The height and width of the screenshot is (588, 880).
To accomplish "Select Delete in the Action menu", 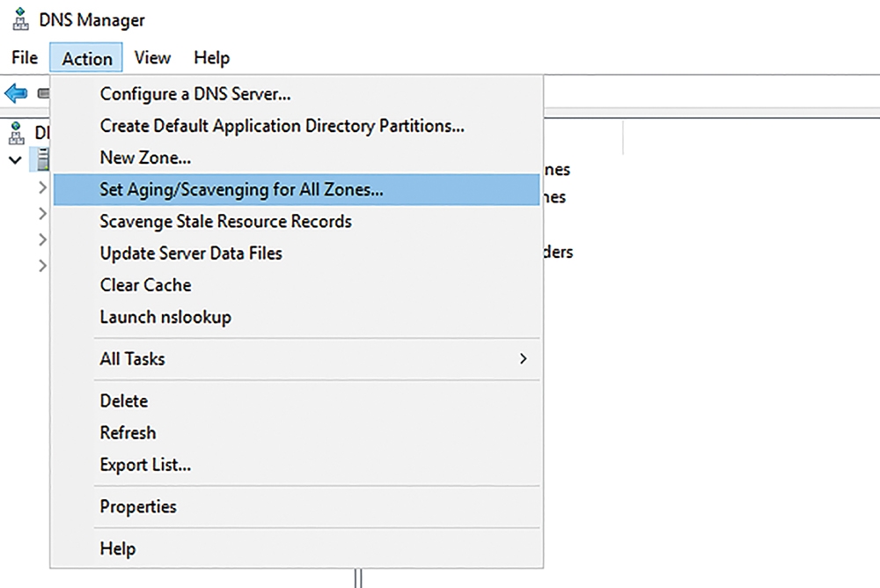I will [297, 401].
